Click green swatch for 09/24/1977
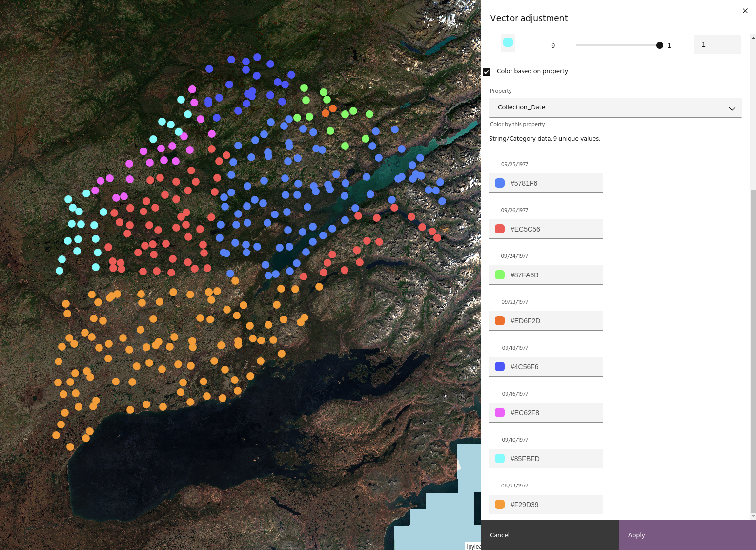Viewport: 756px width, 550px height. click(x=500, y=275)
